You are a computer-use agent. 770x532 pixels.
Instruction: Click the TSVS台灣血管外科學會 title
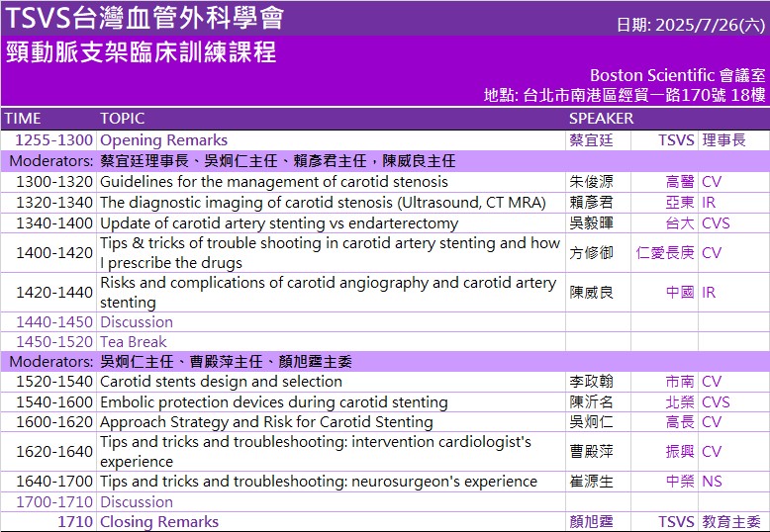pos(144,18)
